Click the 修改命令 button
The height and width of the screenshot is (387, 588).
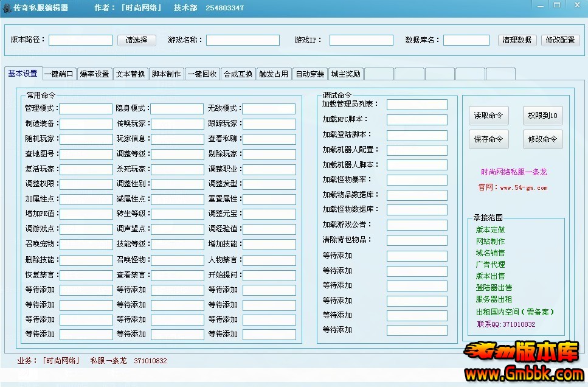(542, 139)
